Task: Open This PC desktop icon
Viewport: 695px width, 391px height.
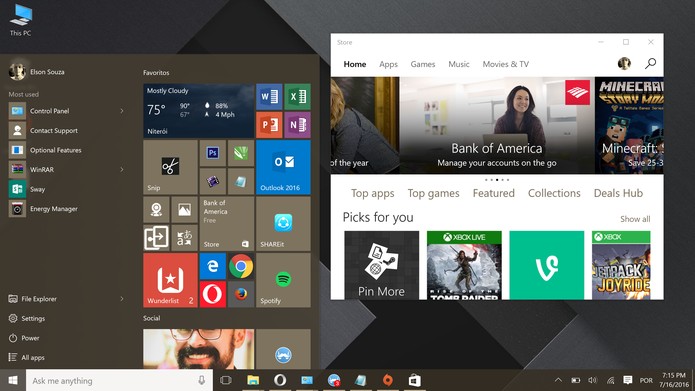Action: [x=20, y=20]
